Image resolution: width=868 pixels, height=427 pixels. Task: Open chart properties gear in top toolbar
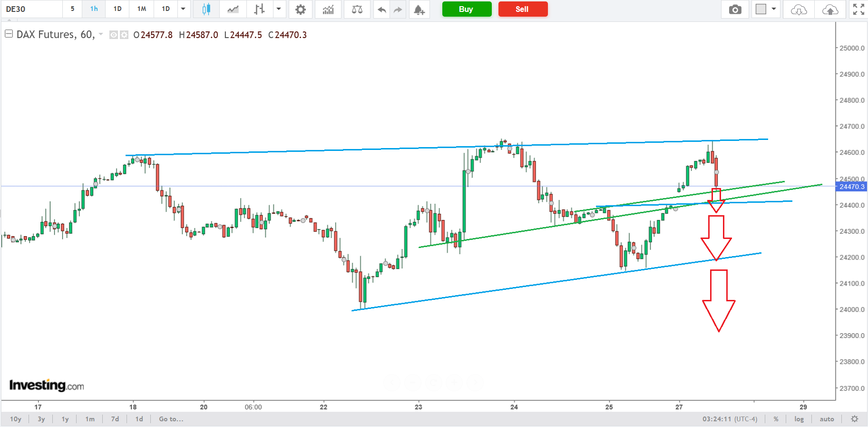(301, 9)
